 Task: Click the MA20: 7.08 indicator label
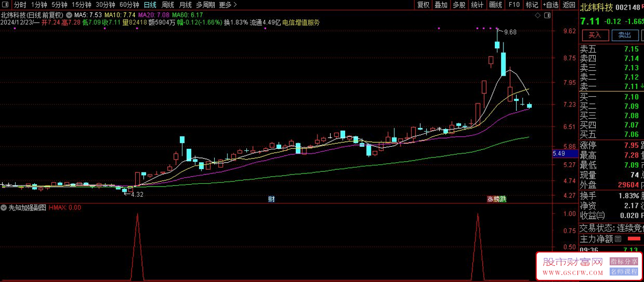[x=153, y=15]
